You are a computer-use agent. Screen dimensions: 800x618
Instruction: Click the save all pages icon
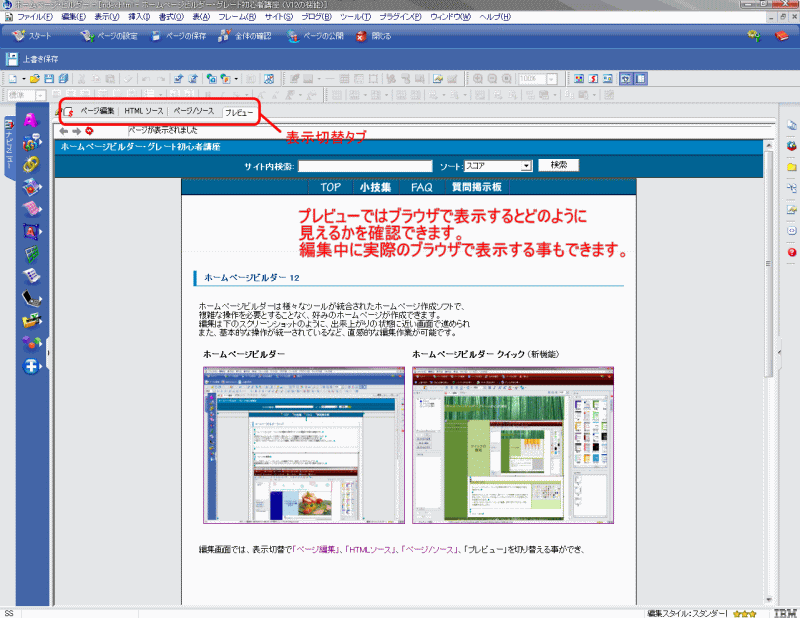(63, 79)
